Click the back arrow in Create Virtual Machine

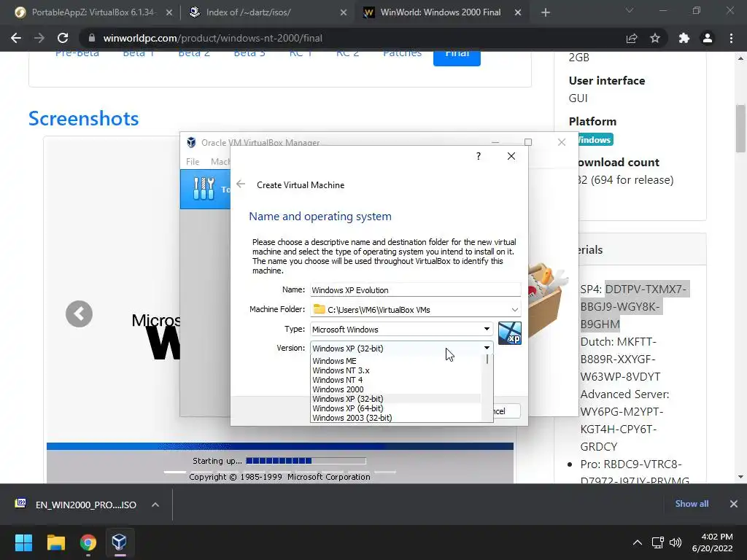241,184
